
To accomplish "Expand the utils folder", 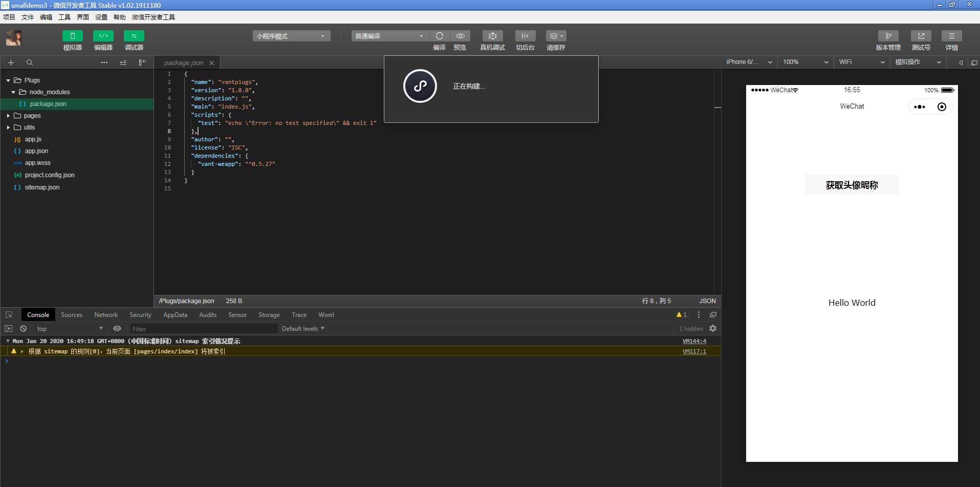I will pyautogui.click(x=8, y=128).
